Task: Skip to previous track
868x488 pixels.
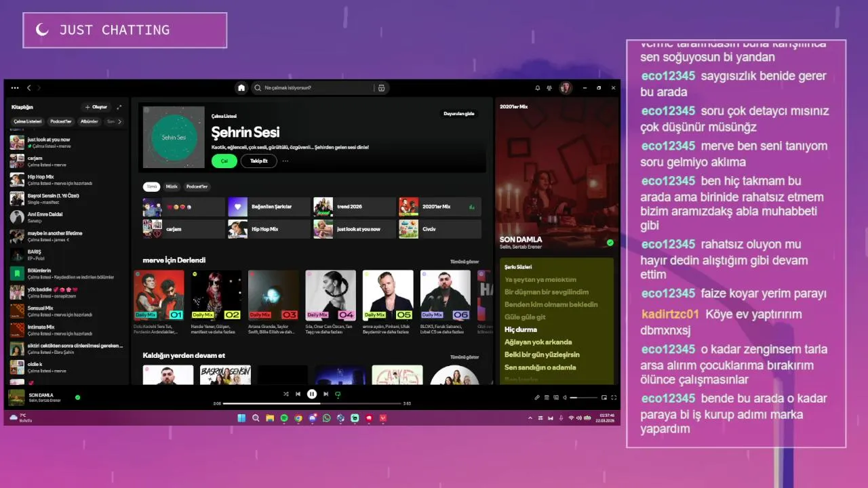Action: coord(298,394)
